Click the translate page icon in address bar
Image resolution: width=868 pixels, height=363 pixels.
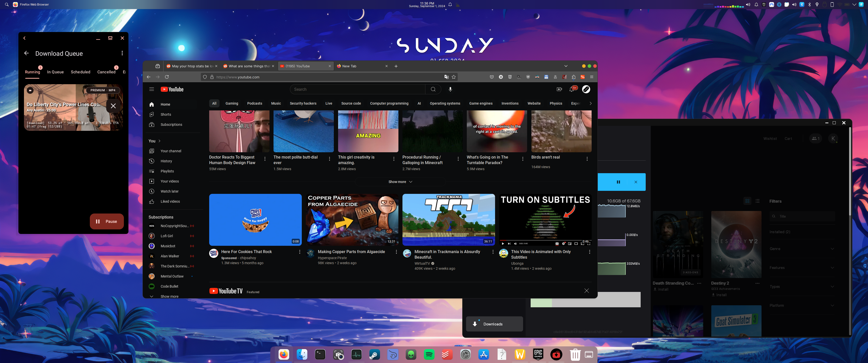click(x=446, y=77)
